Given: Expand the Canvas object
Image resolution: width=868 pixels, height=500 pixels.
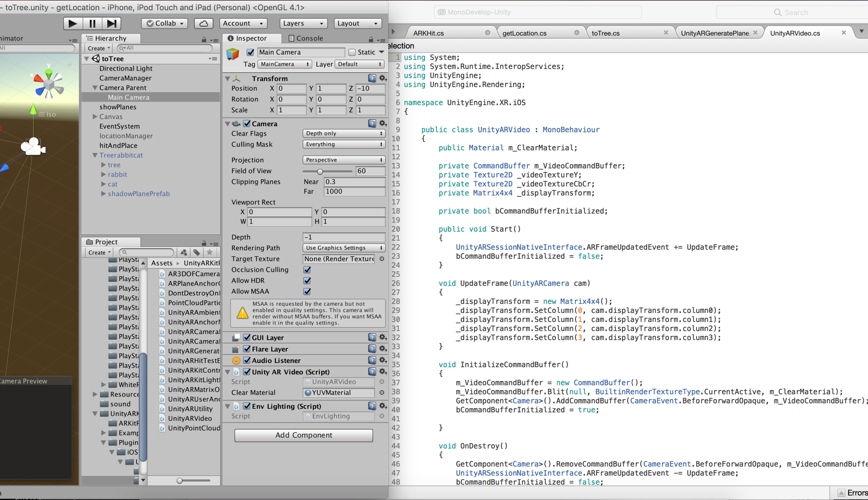Looking at the screenshot, I should click(x=95, y=117).
